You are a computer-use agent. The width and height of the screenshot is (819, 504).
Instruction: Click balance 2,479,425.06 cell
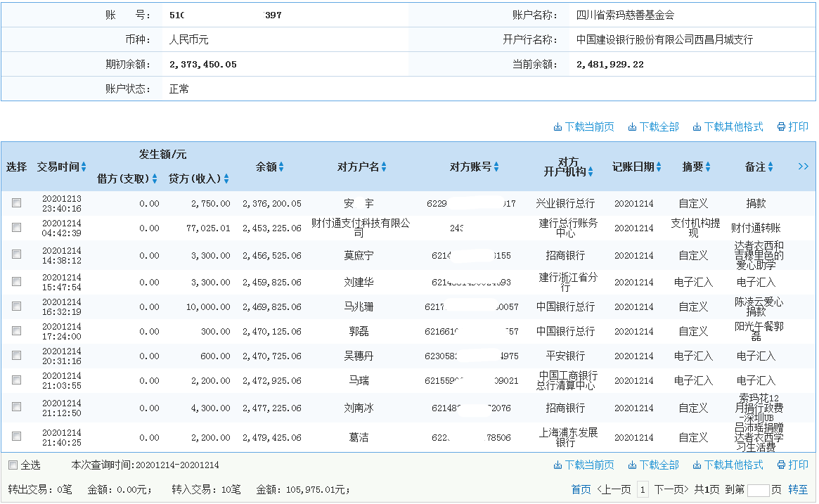(x=271, y=438)
